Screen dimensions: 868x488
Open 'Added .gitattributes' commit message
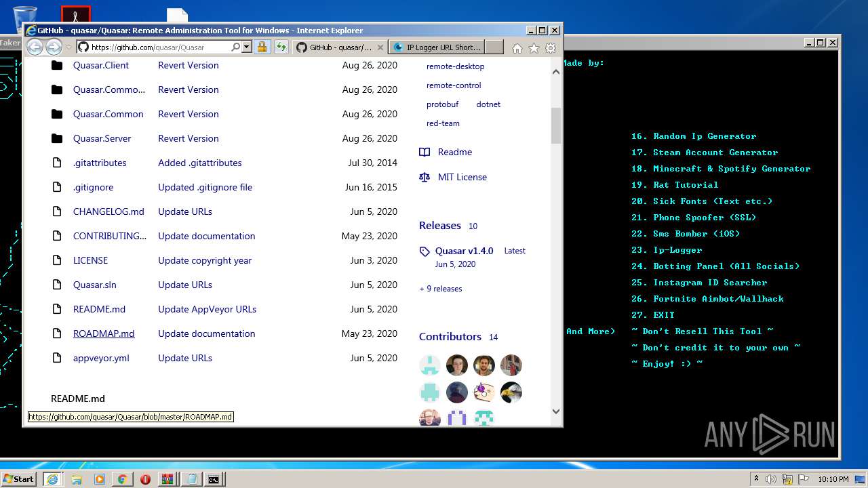[200, 163]
